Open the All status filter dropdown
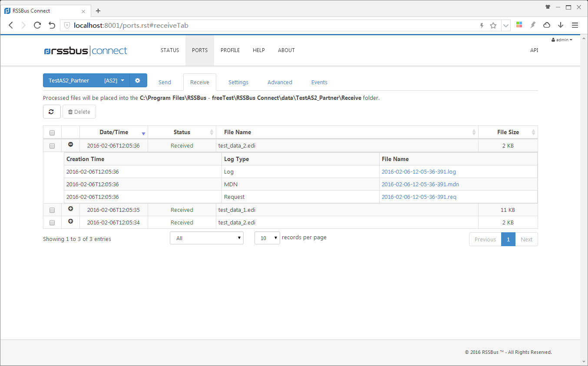The image size is (588, 366). click(x=207, y=238)
